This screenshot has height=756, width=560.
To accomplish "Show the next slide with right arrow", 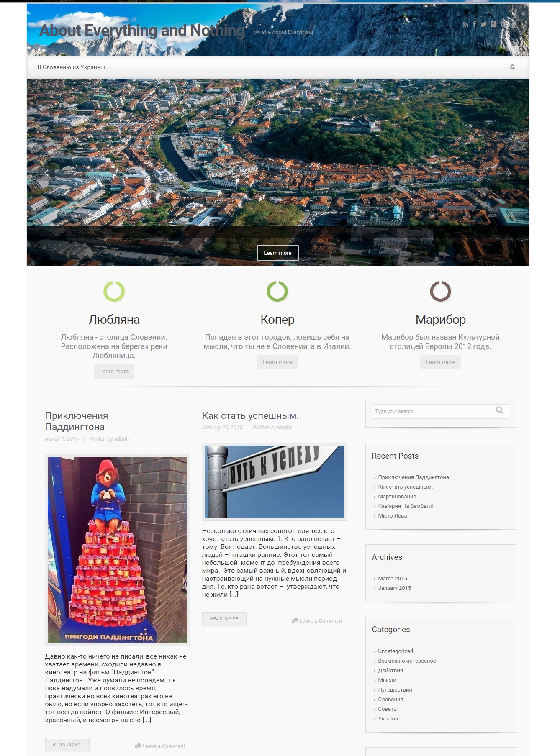I will click(509, 173).
